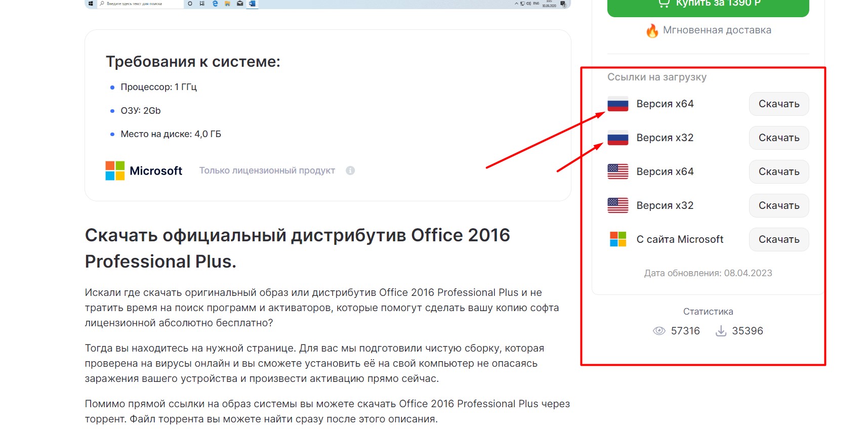Download the Russian x64 version via Скачать
This screenshot has height=433, width=868.
(x=779, y=104)
